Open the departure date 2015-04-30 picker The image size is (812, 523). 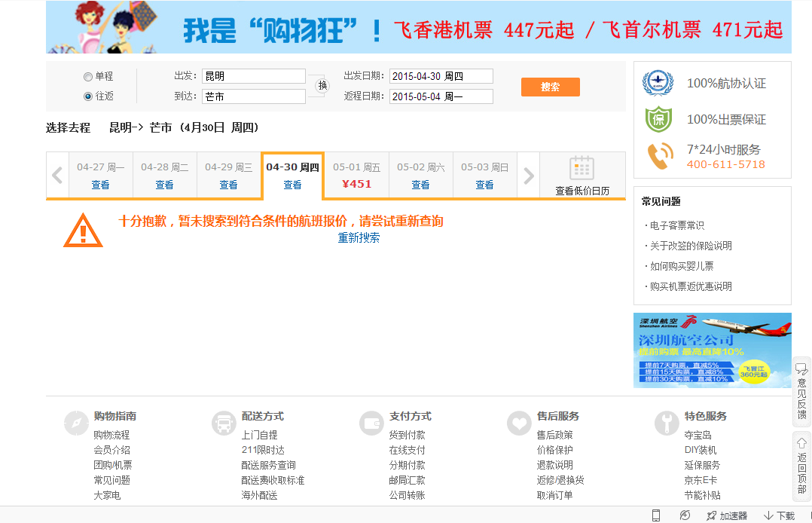441,76
